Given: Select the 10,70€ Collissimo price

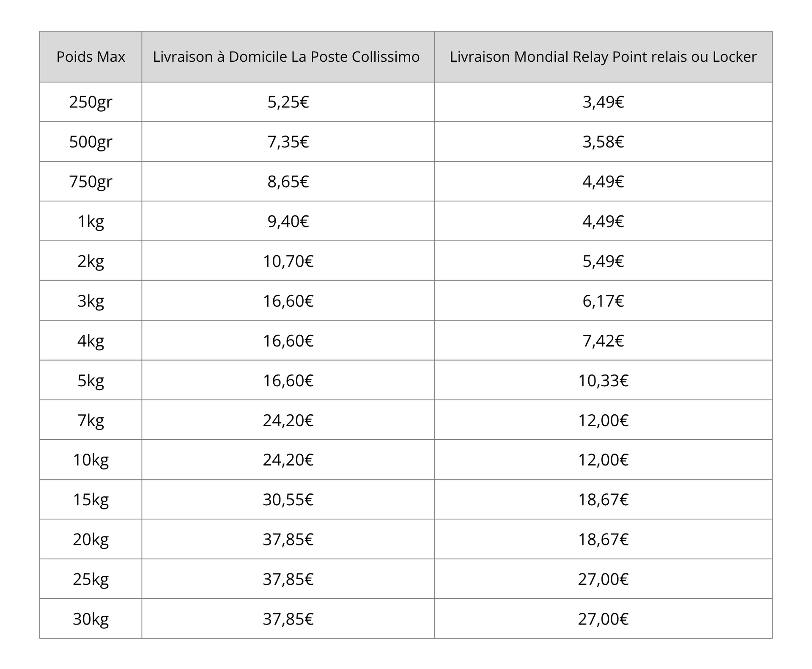Looking at the screenshot, I should click(288, 261).
